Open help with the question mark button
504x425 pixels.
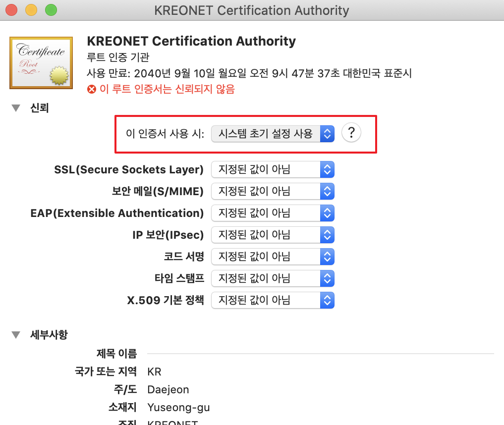(351, 133)
